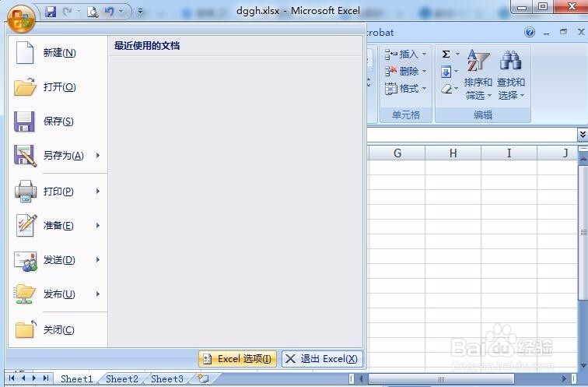
Task: Expand the 发布 submenu arrow
Action: click(x=98, y=294)
